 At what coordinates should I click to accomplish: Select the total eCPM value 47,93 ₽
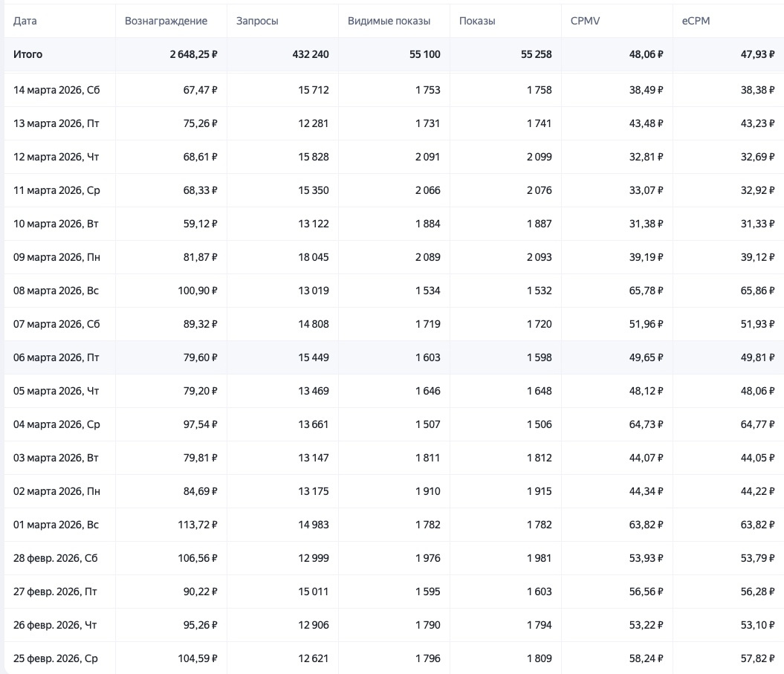coord(754,54)
